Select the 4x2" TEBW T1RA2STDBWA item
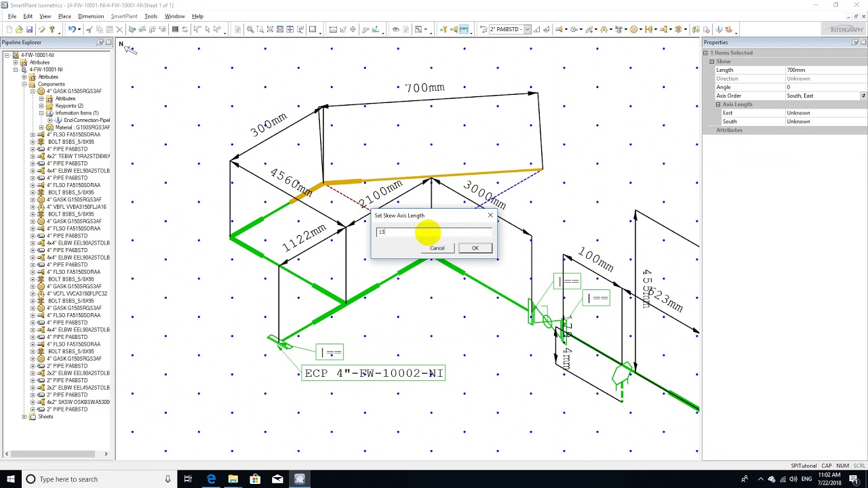 point(78,156)
